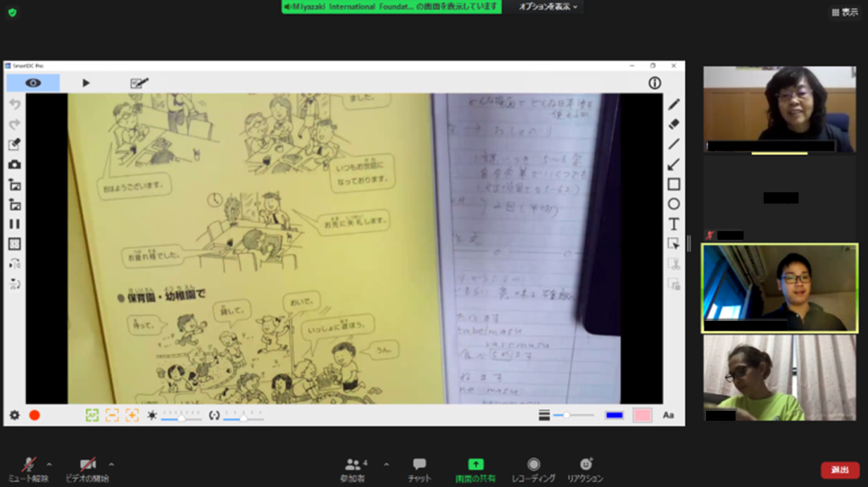Open the participants panel
This screenshot has height=487, width=868.
[353, 469]
